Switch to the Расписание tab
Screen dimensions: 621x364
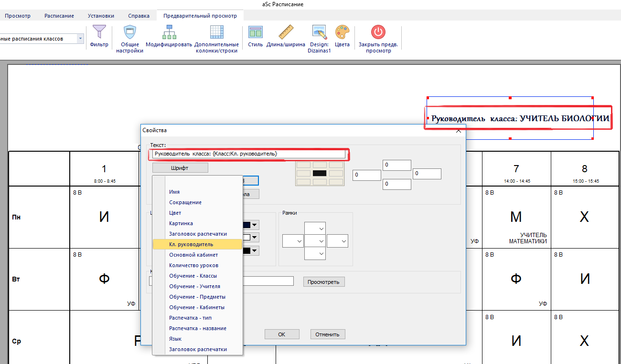point(59,16)
